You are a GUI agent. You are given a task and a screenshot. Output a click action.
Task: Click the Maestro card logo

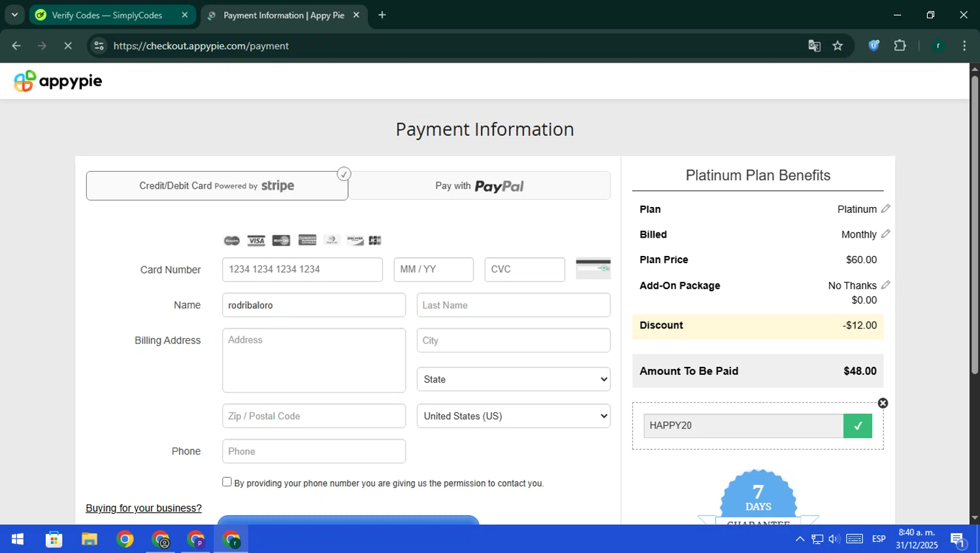[232, 240]
